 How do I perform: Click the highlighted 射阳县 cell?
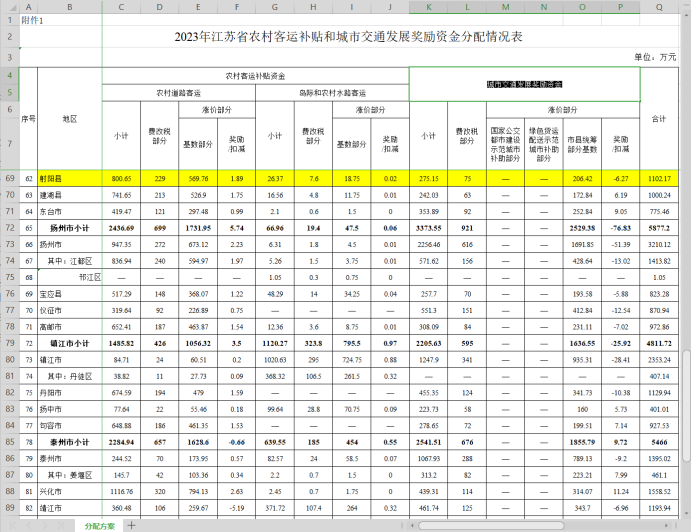pyautogui.click(x=69, y=178)
